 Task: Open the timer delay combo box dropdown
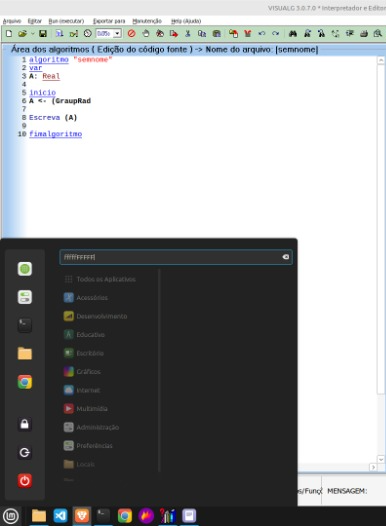pyautogui.click(x=117, y=34)
